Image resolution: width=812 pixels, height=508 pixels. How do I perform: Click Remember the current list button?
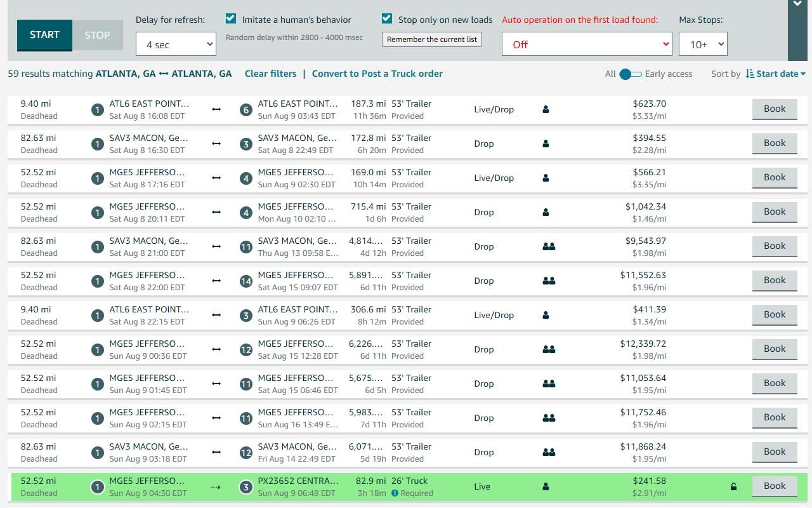click(x=432, y=39)
